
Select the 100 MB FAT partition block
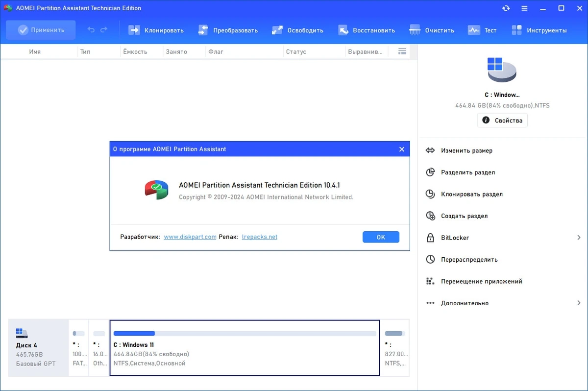[78, 347]
